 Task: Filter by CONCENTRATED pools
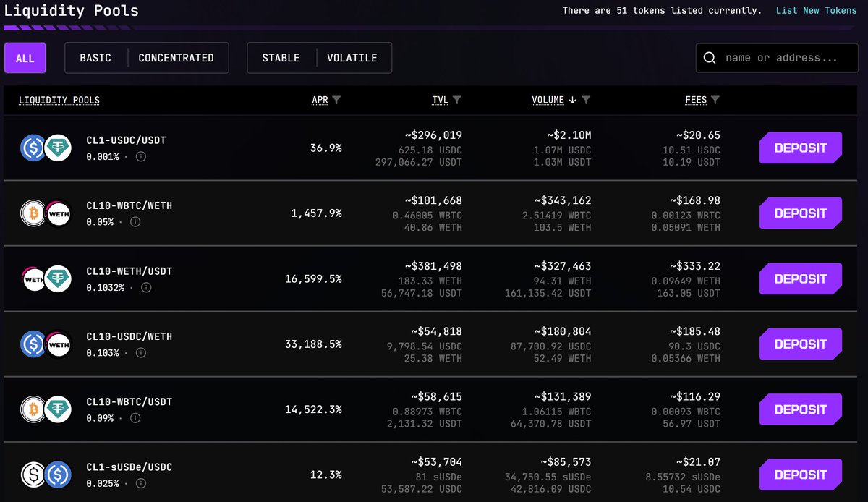[176, 58]
